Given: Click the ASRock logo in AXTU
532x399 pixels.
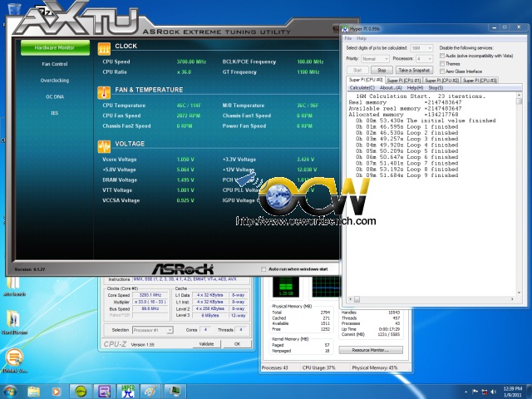Looking at the screenshot, I should 183,269.
